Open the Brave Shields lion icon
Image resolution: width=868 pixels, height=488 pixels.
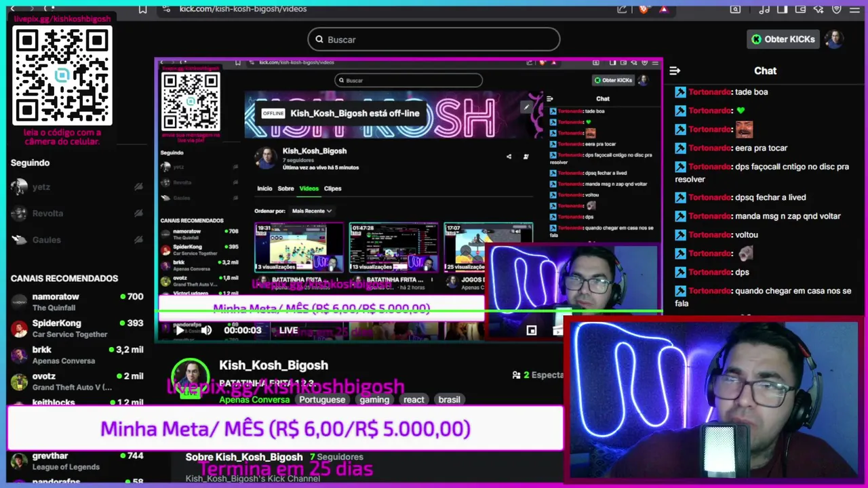pos(644,9)
